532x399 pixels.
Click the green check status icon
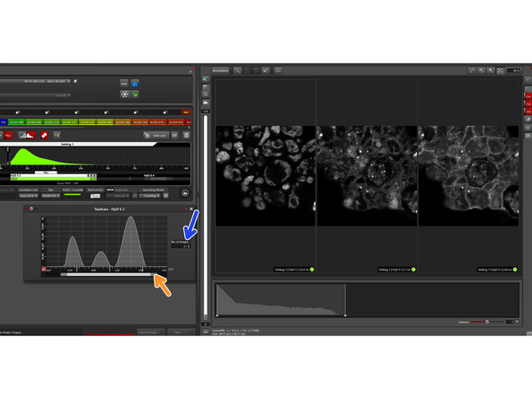tap(135, 94)
